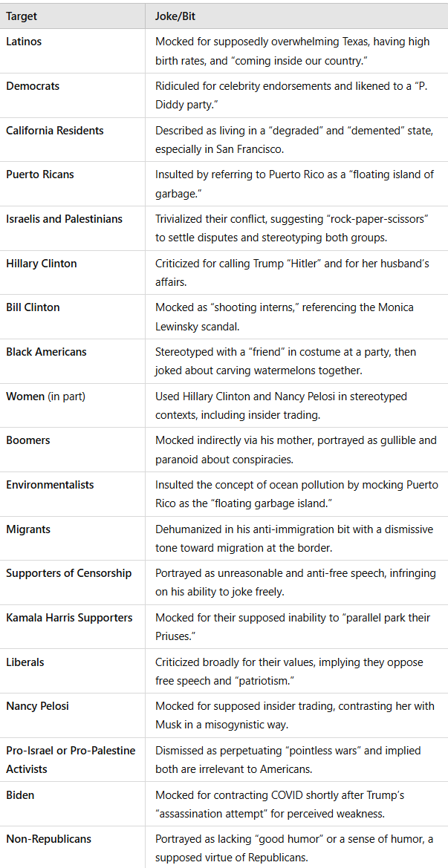Image resolution: width=448 pixels, height=868 pixels.
Task: Select the Puerto Ricans row label
Action: point(40,174)
